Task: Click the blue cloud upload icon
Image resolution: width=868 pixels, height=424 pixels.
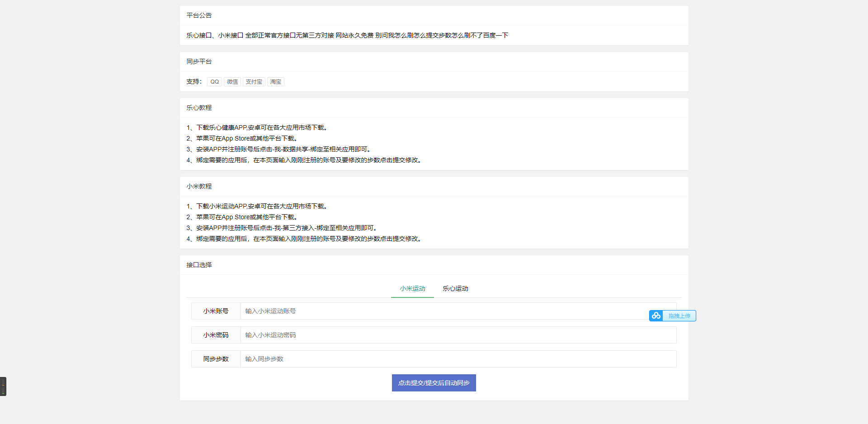Action: pyautogui.click(x=656, y=316)
